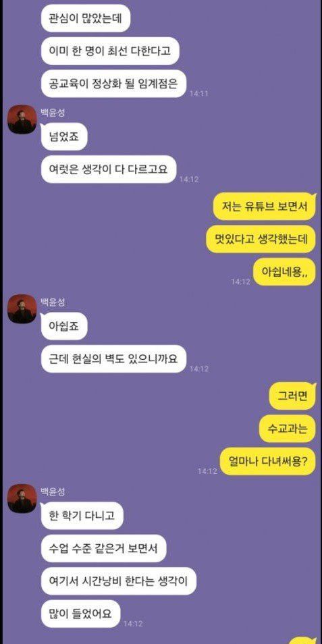Tap yellow bubble 아쉽네용,,

(x=284, y=272)
